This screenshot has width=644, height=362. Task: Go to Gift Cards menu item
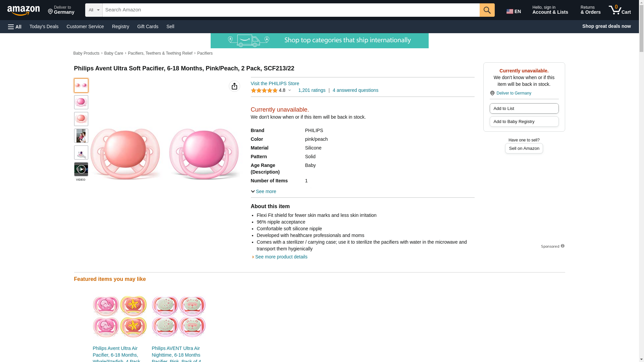(148, 26)
